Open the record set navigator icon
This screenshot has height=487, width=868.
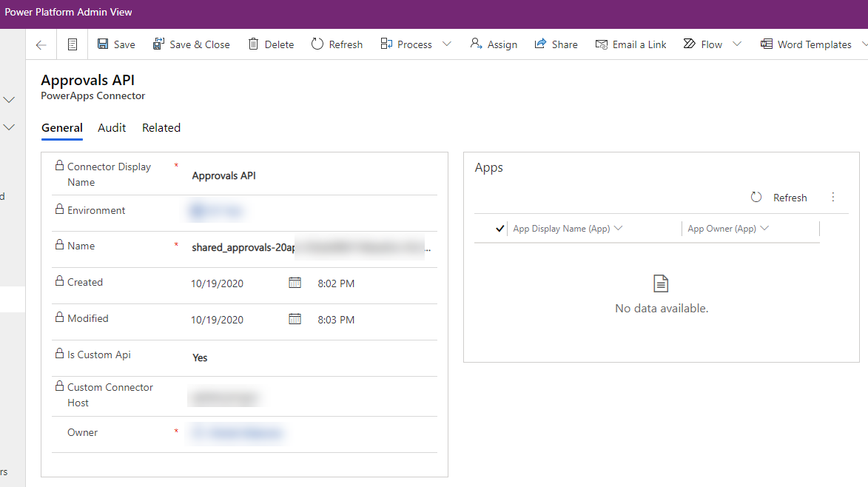(71, 44)
